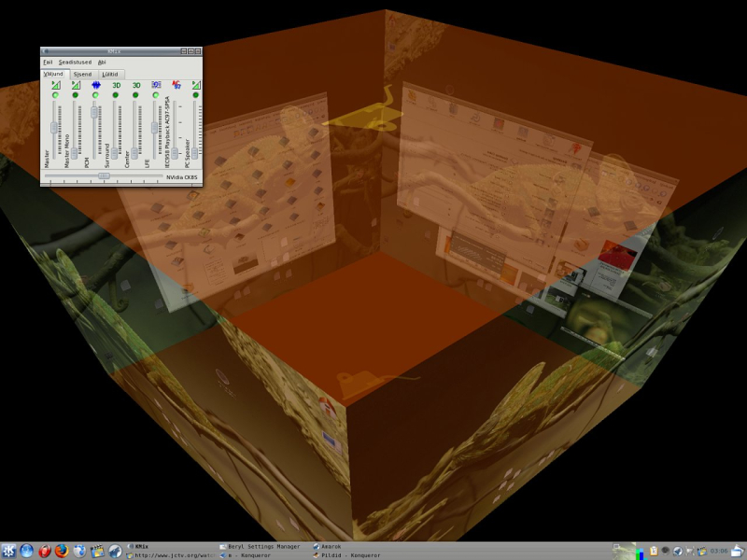
Task: Toggle the PC Speaker mute LED
Action: (195, 95)
